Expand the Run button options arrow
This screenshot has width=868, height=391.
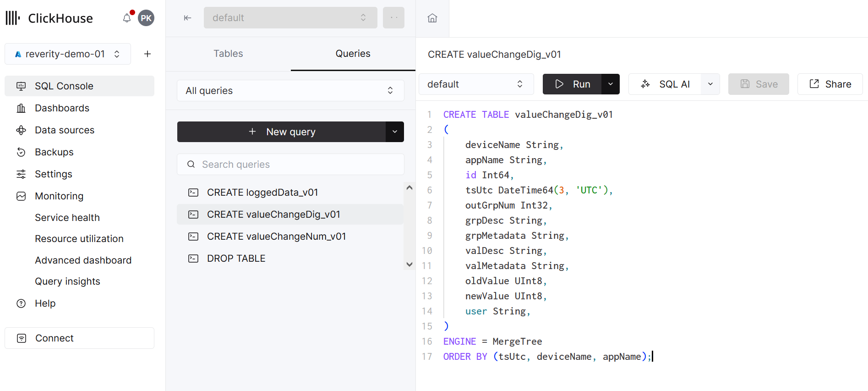coord(611,84)
